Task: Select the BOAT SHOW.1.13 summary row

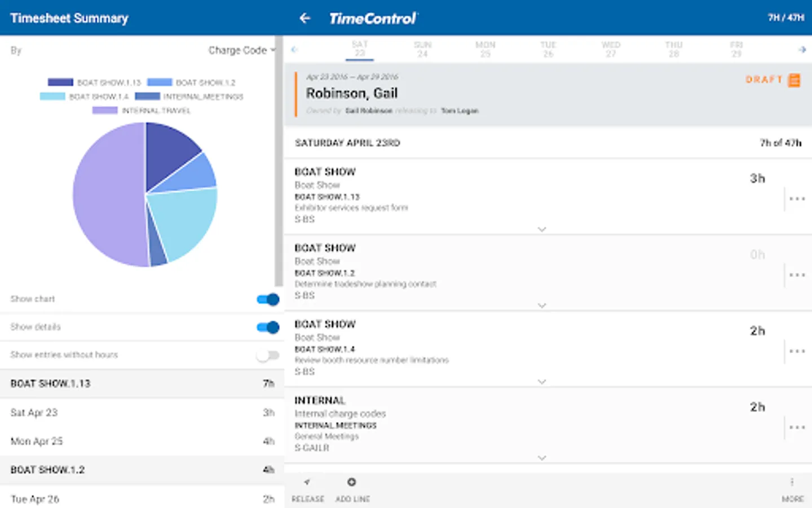Action: tap(142, 384)
